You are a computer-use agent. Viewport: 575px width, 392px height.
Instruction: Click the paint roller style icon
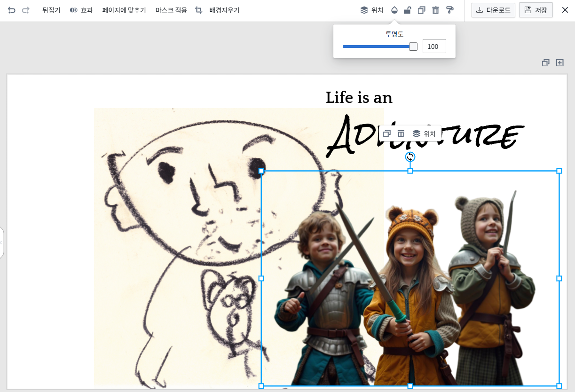[450, 9]
